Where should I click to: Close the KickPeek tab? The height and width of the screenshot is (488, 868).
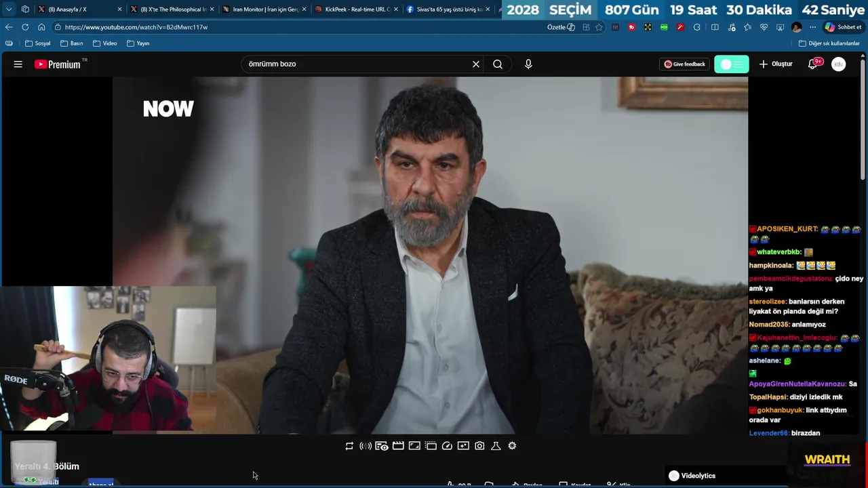point(397,9)
